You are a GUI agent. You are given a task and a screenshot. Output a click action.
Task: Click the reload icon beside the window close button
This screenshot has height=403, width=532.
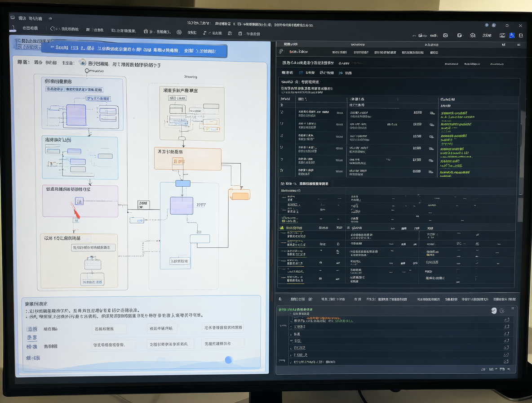coord(507,26)
